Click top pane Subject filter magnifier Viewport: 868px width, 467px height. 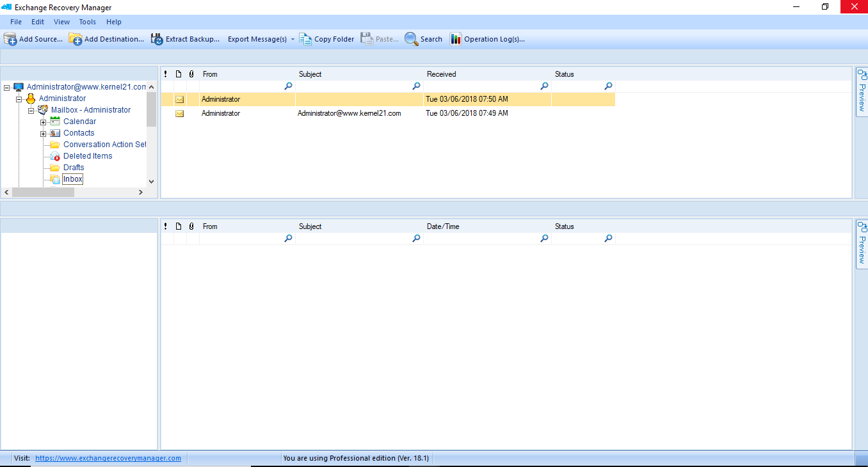(417, 86)
